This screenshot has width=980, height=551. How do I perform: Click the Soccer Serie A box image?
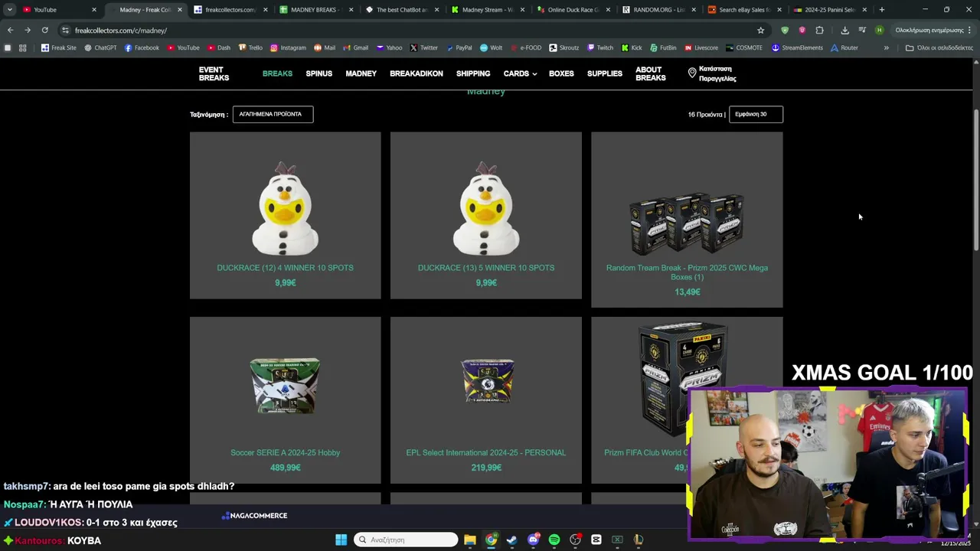285,386
